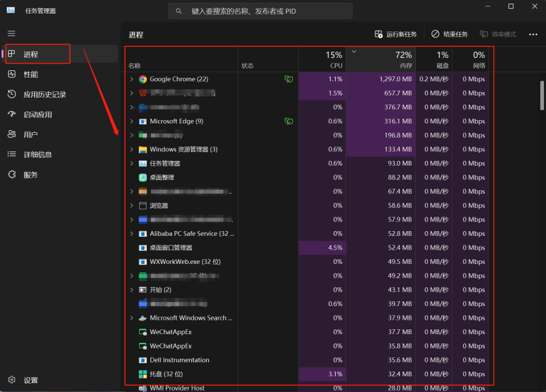Click 效率模式 button
The image size is (546, 392).
point(498,34)
